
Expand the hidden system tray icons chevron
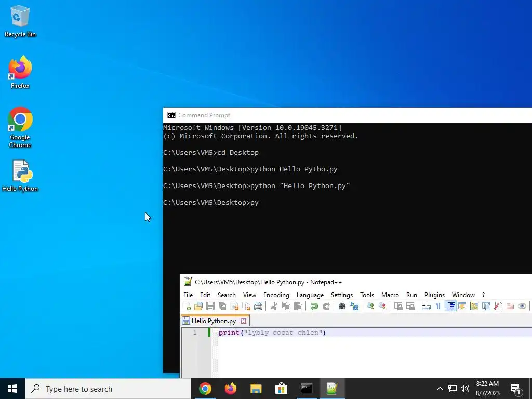(x=440, y=389)
